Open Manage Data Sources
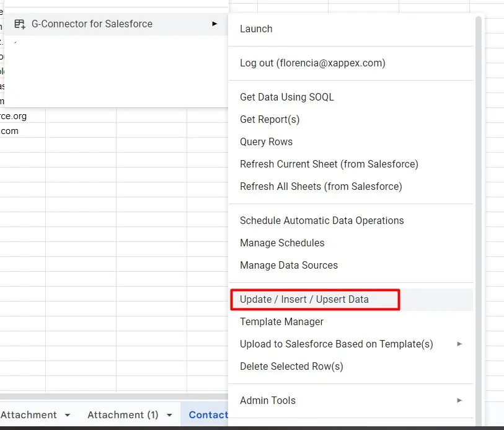 [351, 266]
